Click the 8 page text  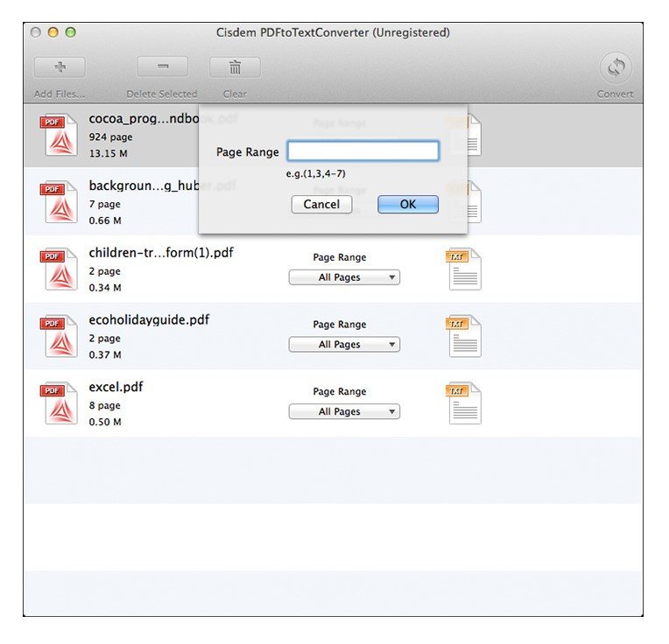pyautogui.click(x=105, y=406)
